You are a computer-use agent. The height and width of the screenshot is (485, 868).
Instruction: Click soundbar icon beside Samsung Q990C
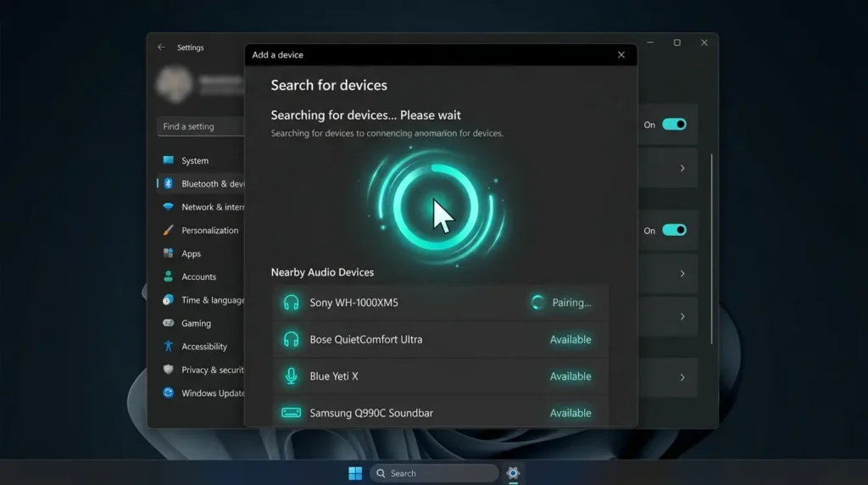coord(292,413)
